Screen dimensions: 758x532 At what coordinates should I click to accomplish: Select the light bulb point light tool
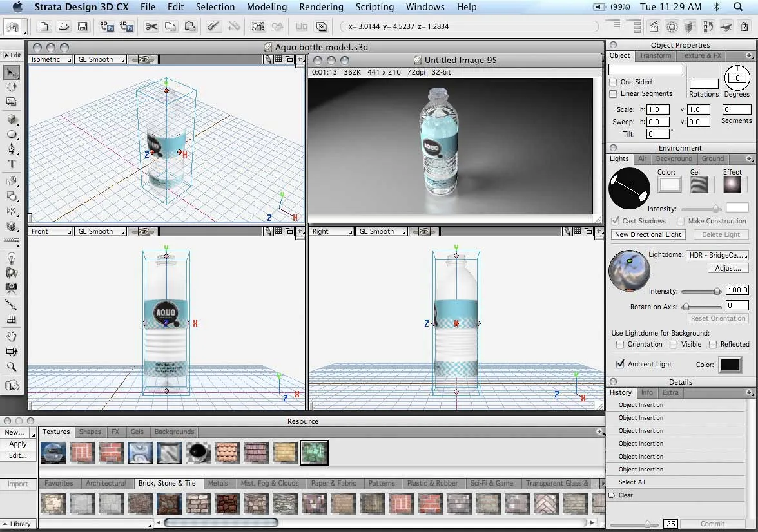pos(10,258)
